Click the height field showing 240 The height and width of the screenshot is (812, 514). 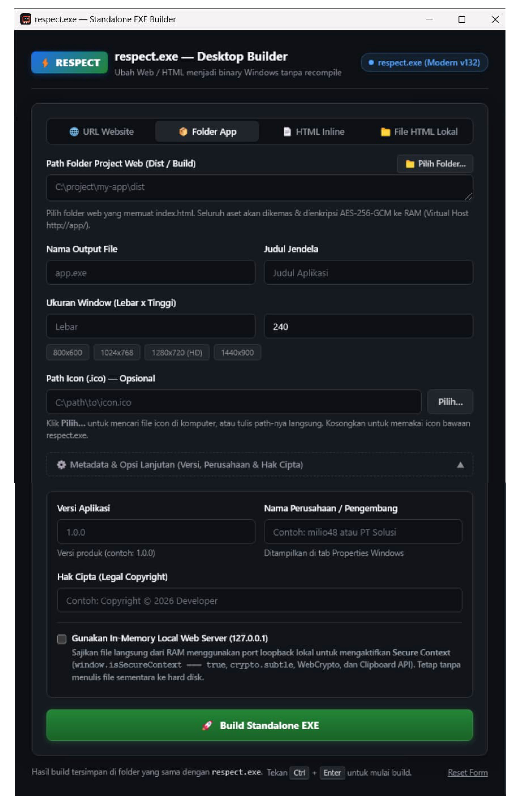pos(368,326)
